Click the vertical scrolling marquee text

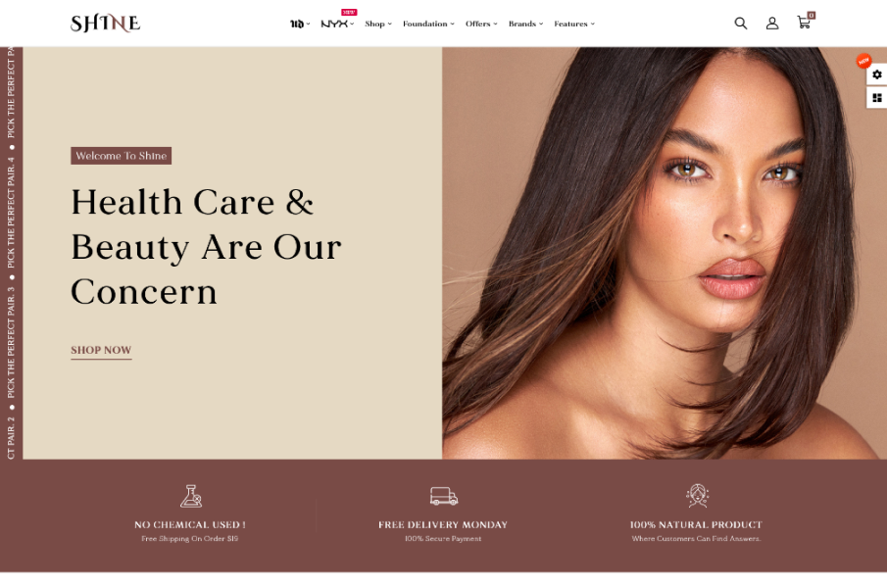click(12, 253)
